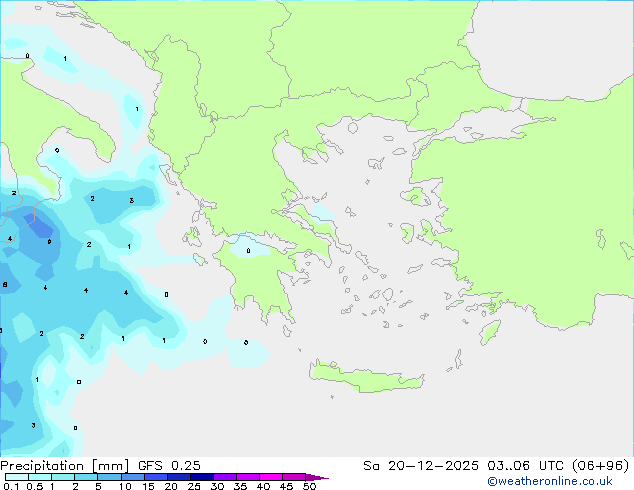Viewport: 634px width, 490px height.
Task: Pick the 10–15 mm legend color swatch
Action: tap(133, 477)
